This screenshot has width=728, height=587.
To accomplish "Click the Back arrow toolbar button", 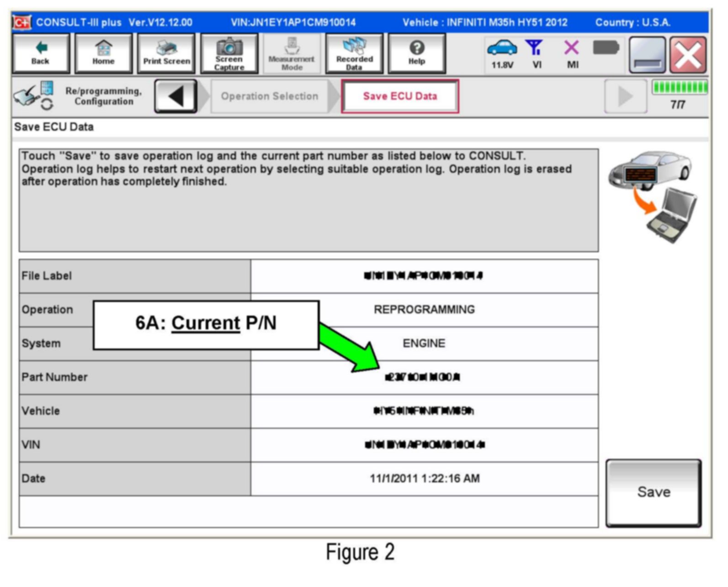I will coord(41,53).
